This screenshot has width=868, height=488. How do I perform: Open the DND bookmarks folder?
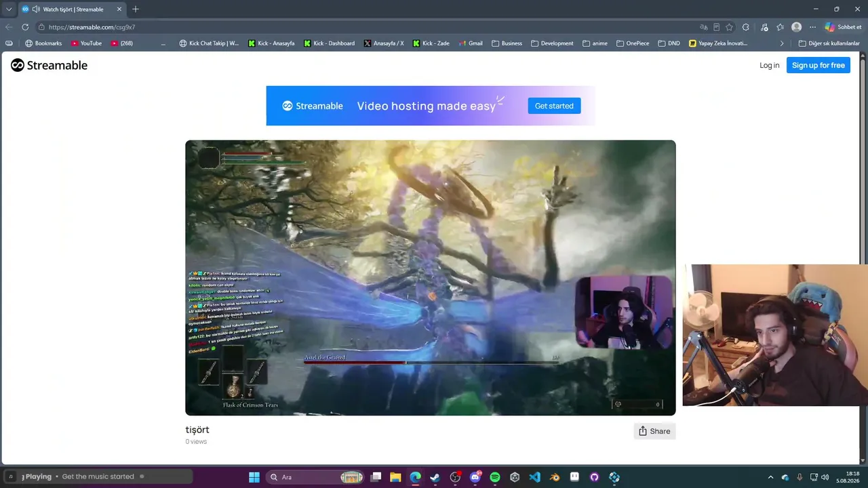coord(669,43)
